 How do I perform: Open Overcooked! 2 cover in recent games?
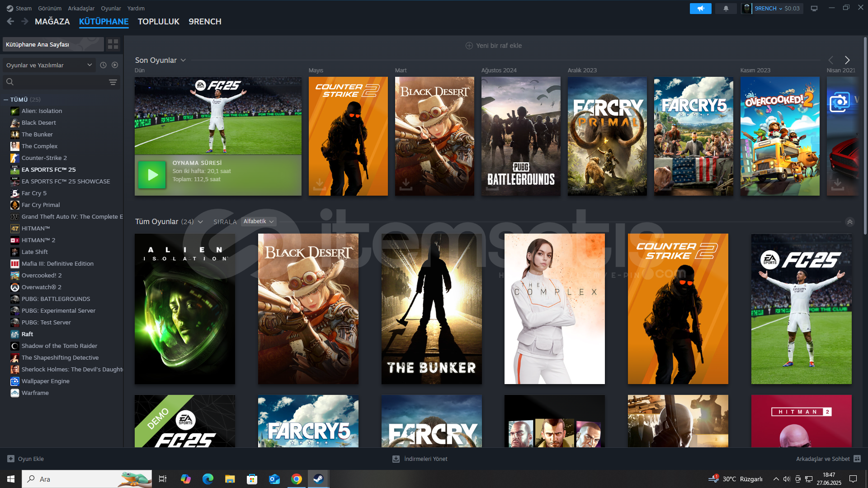[780, 136]
